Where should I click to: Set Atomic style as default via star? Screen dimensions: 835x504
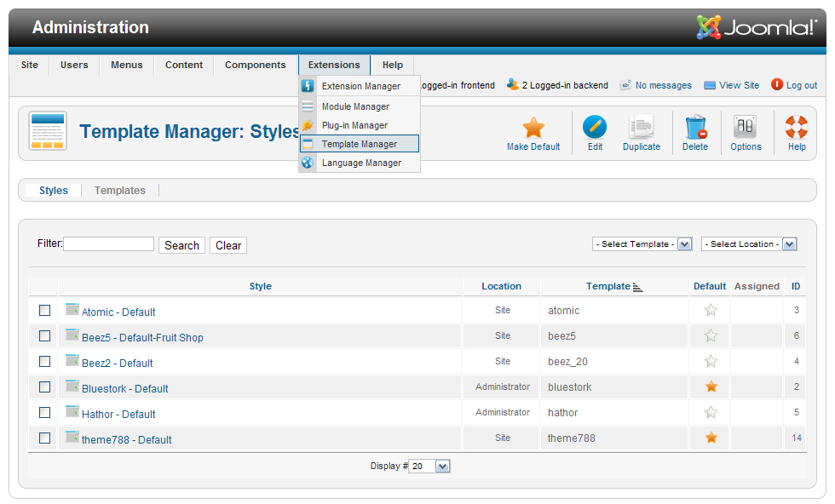click(x=711, y=311)
